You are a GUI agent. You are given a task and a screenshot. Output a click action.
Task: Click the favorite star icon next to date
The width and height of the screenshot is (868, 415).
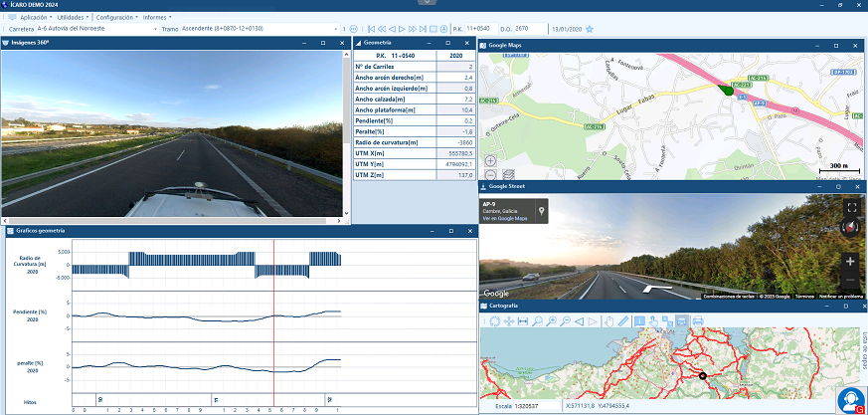590,29
